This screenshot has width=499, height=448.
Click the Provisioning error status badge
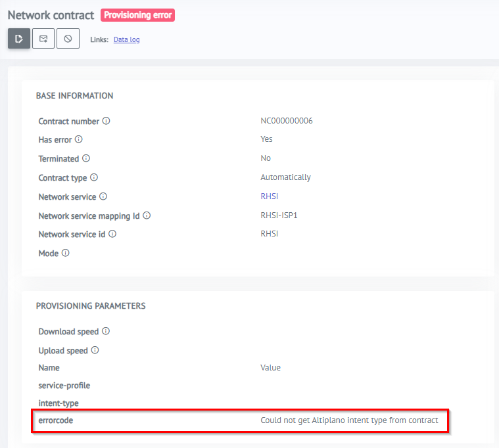pyautogui.click(x=137, y=15)
